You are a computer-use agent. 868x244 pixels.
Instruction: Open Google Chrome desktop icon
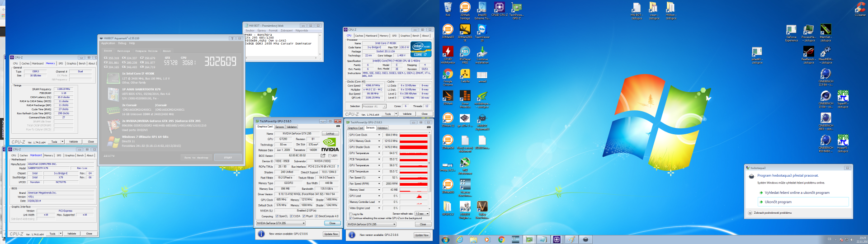point(448,77)
